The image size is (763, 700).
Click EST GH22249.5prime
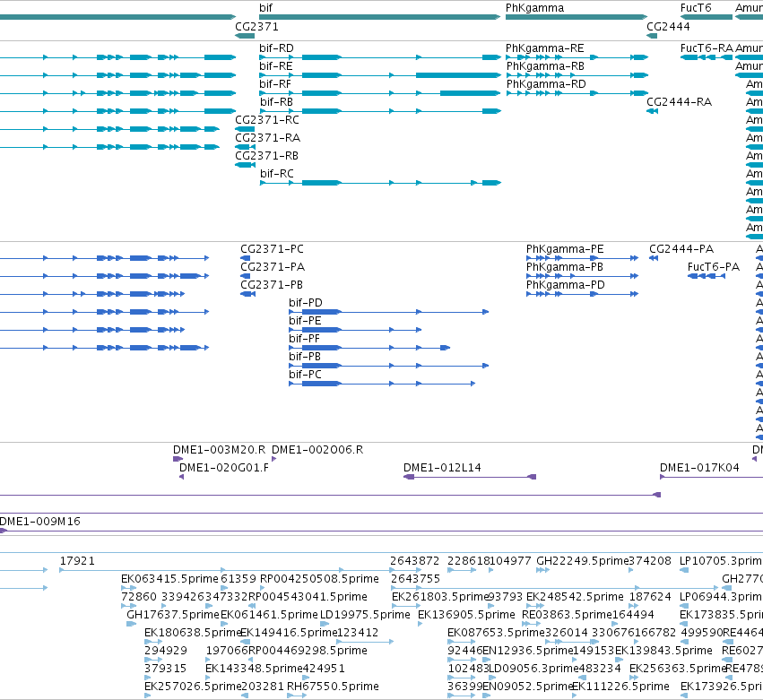[x=543, y=570]
